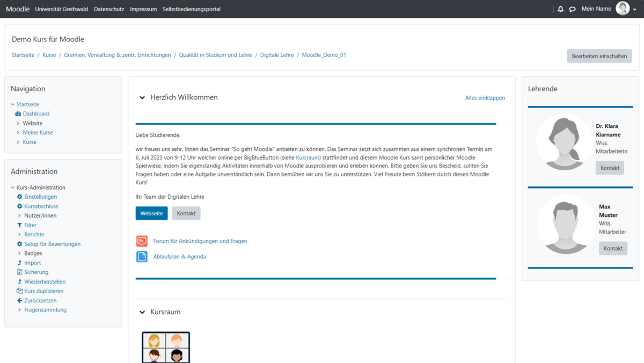Click the blue Webseite button
The image size is (644, 363).
coord(151,213)
